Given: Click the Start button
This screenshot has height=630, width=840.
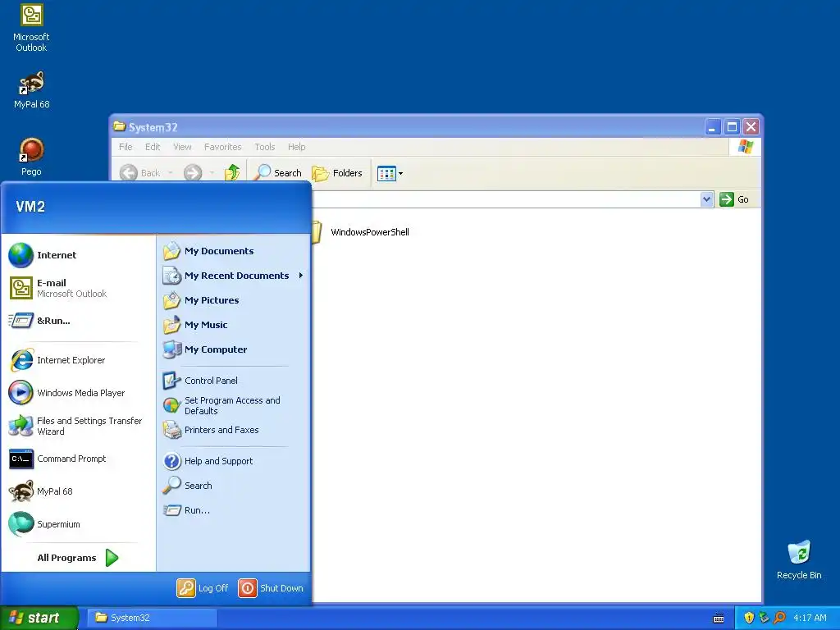Looking at the screenshot, I should click(39, 618).
